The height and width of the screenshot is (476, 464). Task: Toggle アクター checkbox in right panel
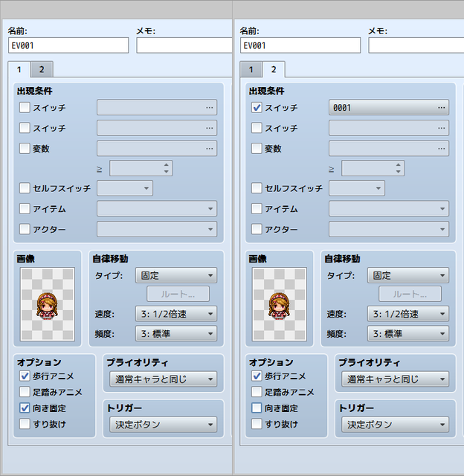[x=257, y=229]
